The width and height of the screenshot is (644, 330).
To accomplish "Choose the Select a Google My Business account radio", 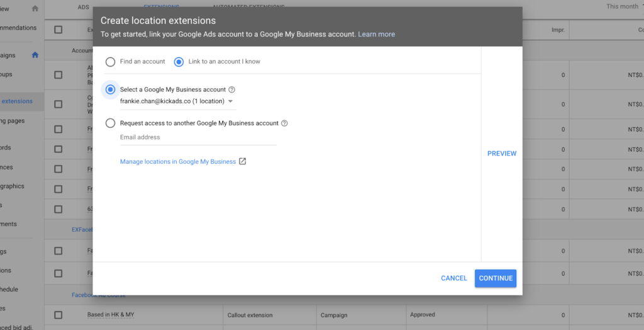I will [110, 89].
